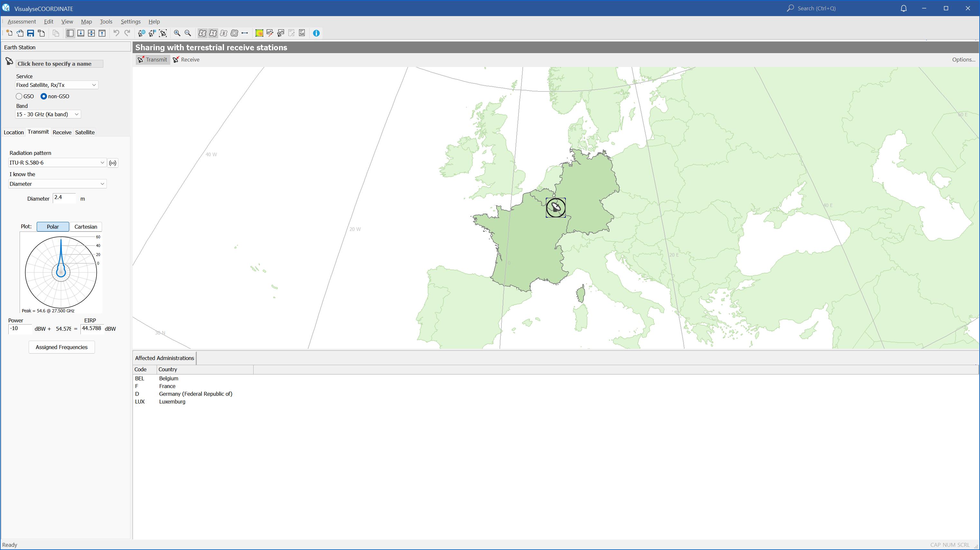The width and height of the screenshot is (980, 550).
Task: Click the notifications bell icon
Action: 903,8
